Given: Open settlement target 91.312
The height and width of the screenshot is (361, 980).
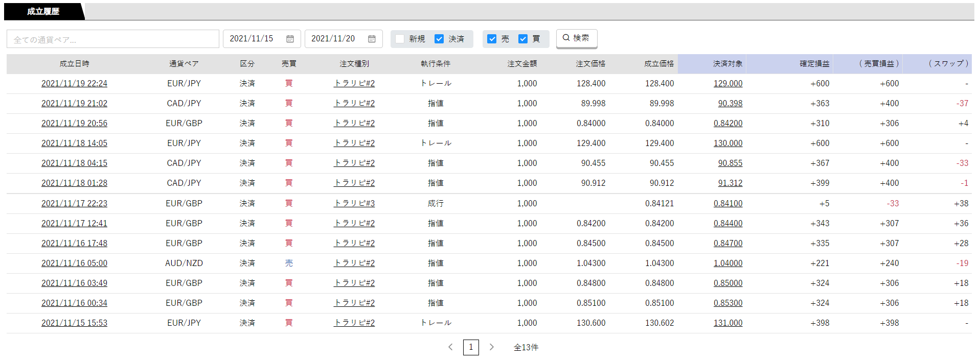Looking at the screenshot, I should point(730,183).
